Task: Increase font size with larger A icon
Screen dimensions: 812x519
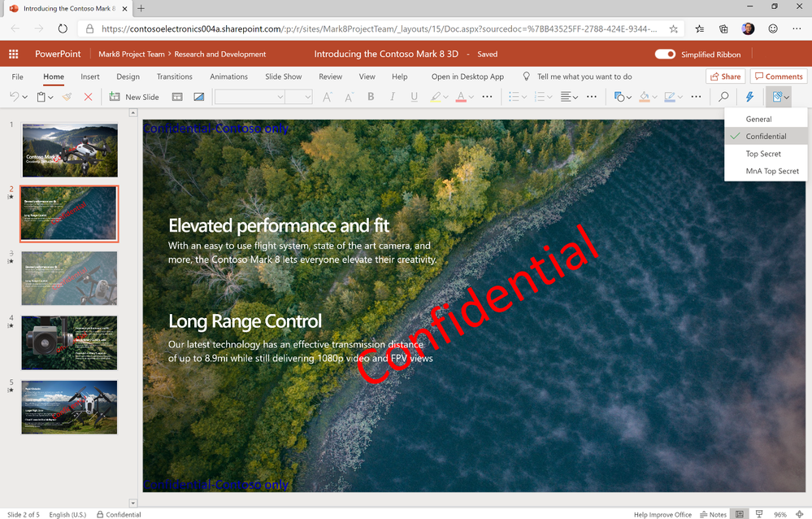Action: pyautogui.click(x=328, y=97)
